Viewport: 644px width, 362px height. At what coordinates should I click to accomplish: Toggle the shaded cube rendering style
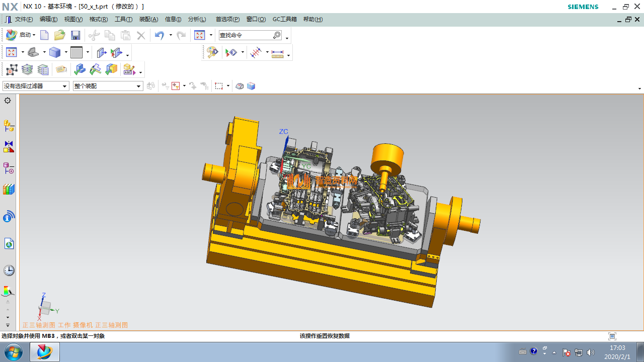[55, 52]
